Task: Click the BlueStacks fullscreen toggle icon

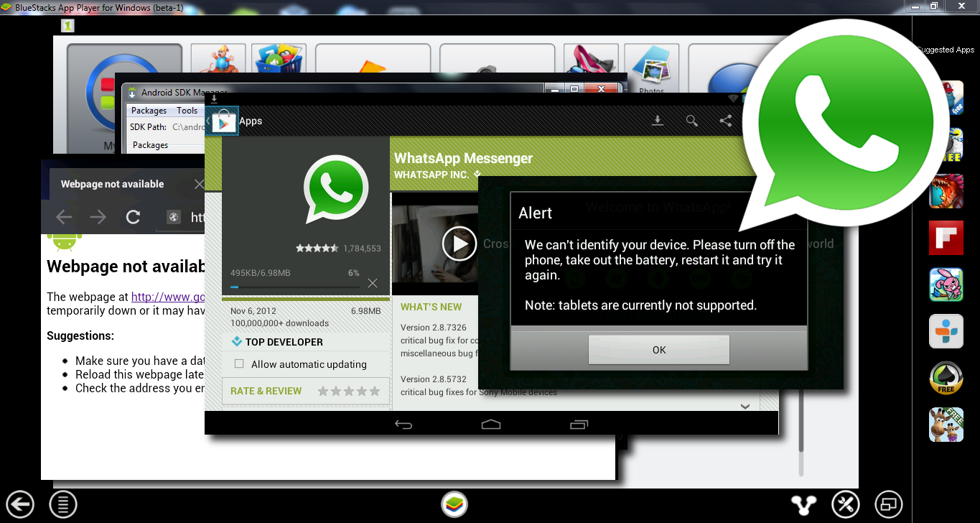Action: [x=889, y=504]
